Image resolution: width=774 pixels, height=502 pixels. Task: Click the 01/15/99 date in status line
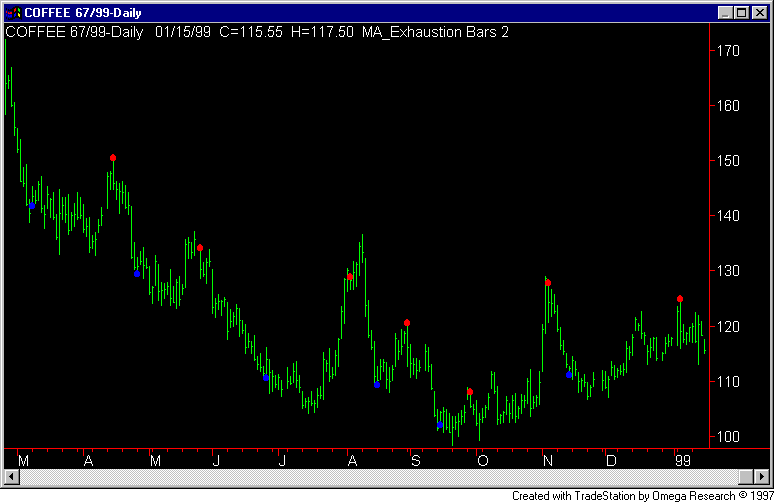[x=183, y=32]
